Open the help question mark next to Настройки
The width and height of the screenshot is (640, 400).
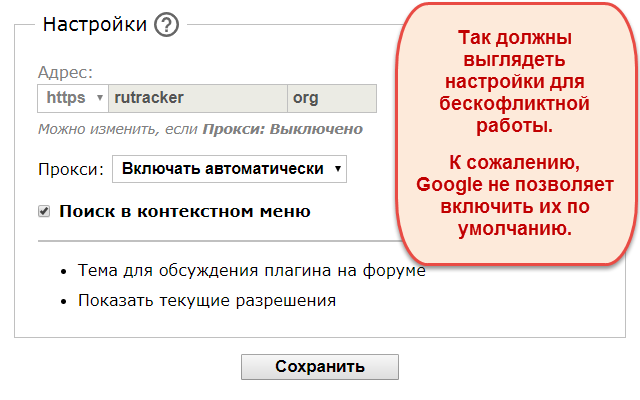166,24
